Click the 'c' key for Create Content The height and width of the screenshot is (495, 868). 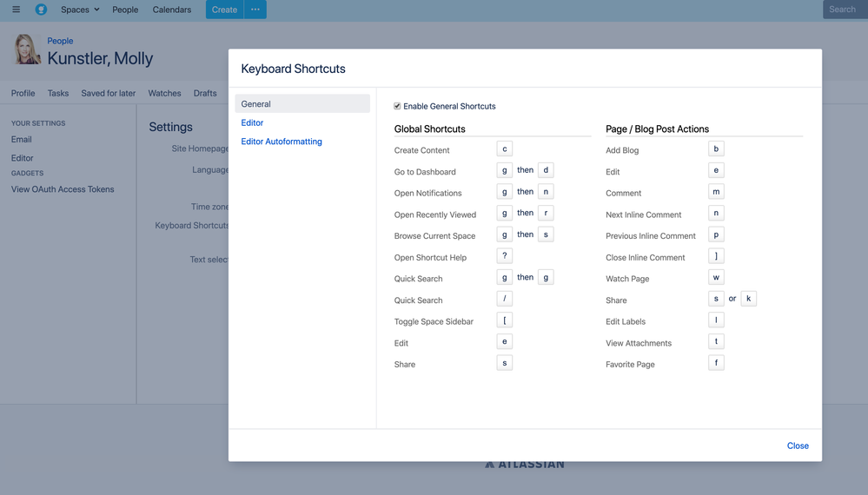tap(504, 148)
